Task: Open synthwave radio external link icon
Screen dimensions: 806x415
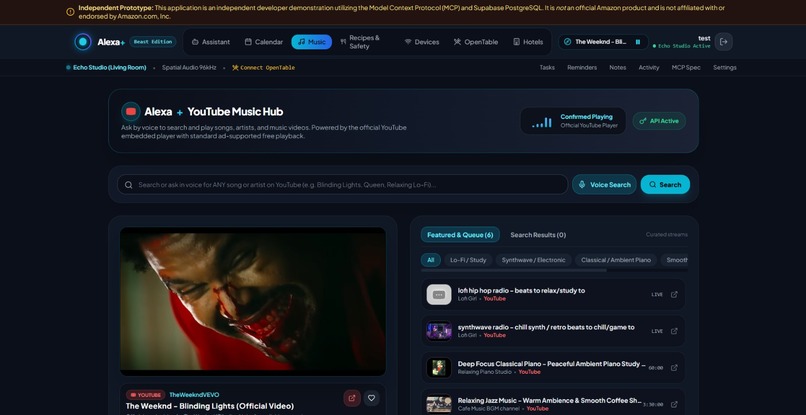Action: (674, 331)
